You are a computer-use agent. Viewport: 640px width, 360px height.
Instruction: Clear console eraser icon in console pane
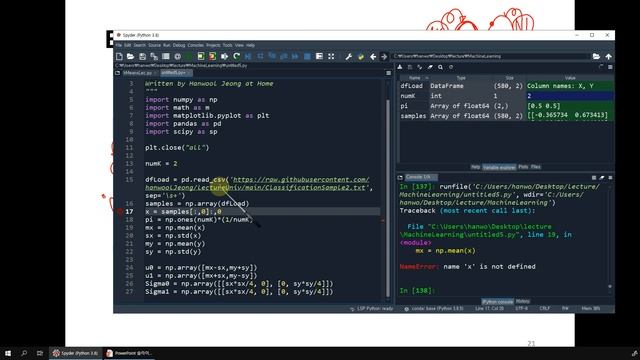pyautogui.click(x=602, y=178)
